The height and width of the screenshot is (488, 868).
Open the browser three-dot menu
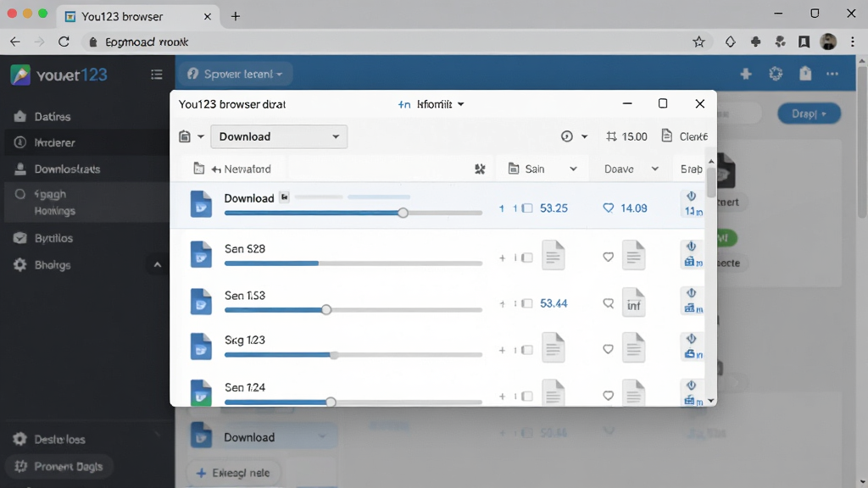(853, 42)
